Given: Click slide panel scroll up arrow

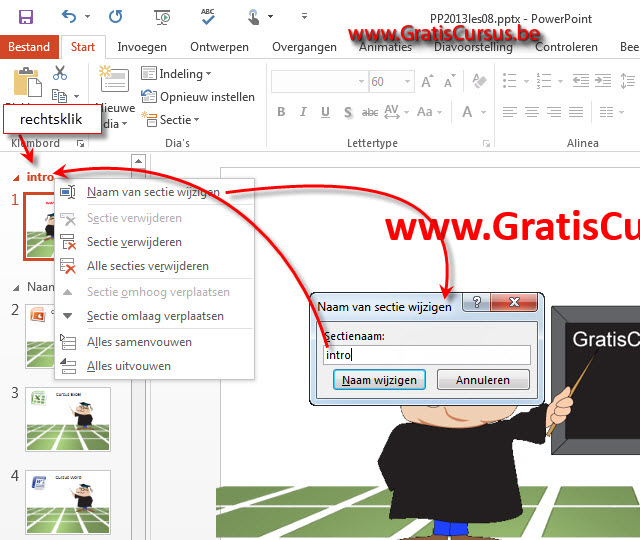Looking at the screenshot, I should [138, 161].
